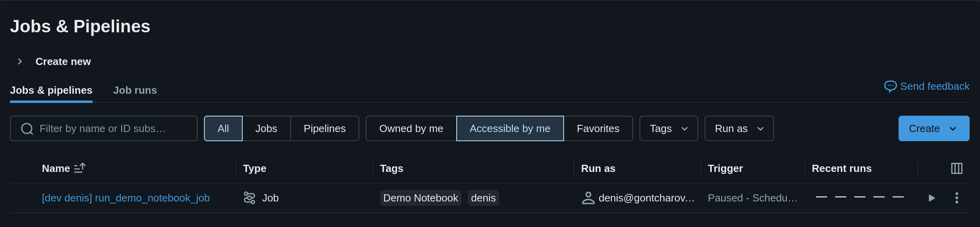Open the column selector icon in table header

[x=956, y=168]
